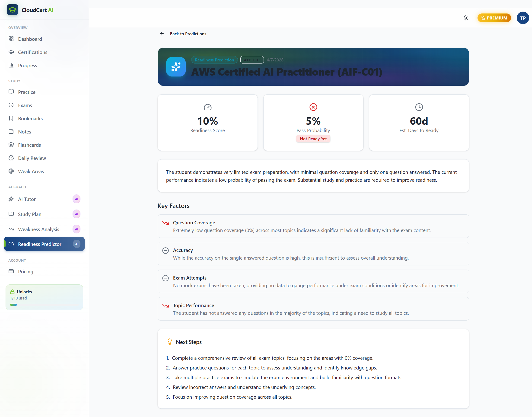The height and width of the screenshot is (417, 532).
Task: Click the PREMIUM badge button
Action: 494,18
